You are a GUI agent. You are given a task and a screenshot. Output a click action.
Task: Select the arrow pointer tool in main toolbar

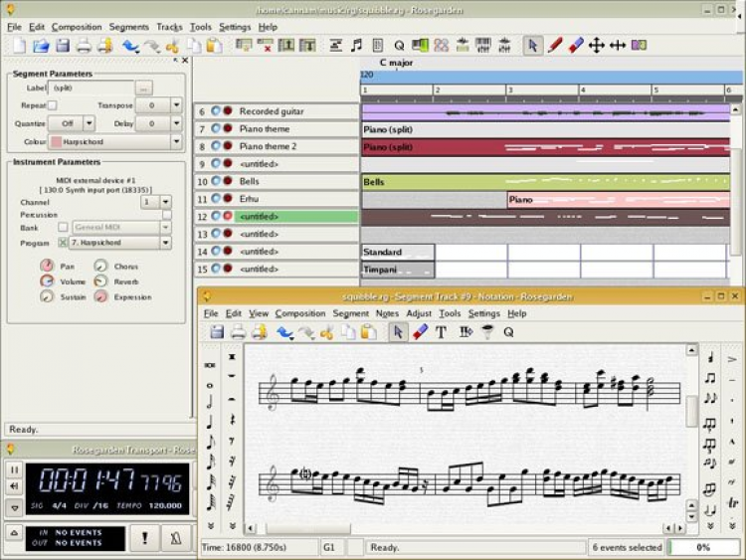tap(533, 46)
